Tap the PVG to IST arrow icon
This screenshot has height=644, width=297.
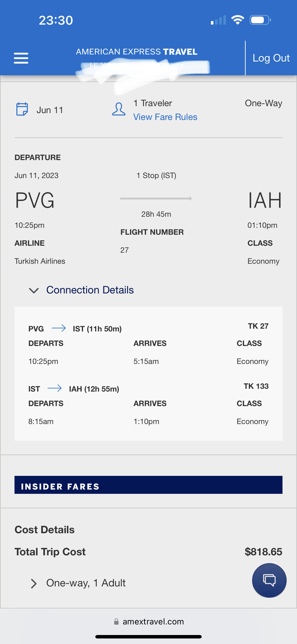tap(58, 328)
